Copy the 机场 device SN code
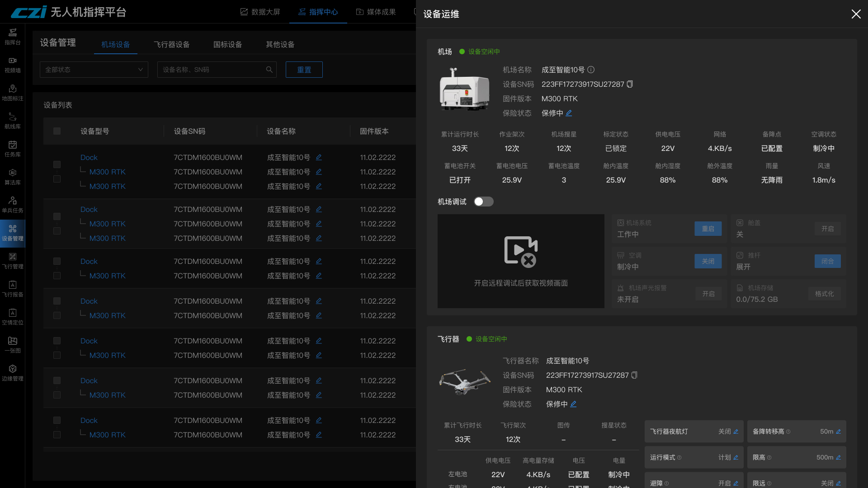 [630, 84]
